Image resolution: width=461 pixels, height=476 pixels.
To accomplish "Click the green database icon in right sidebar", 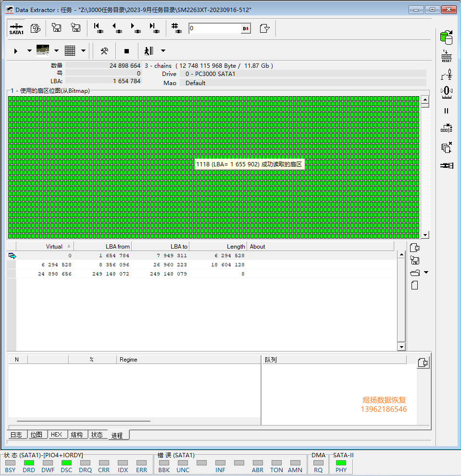I will coord(446,38).
